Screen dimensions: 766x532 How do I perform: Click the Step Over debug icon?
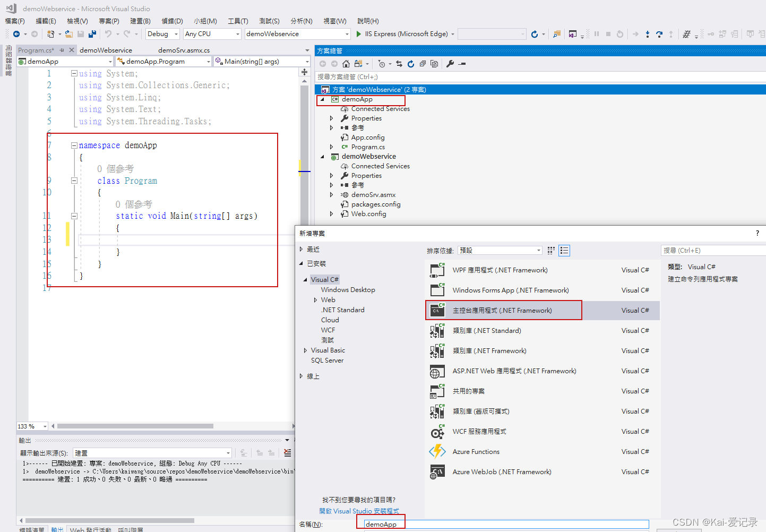click(x=659, y=34)
